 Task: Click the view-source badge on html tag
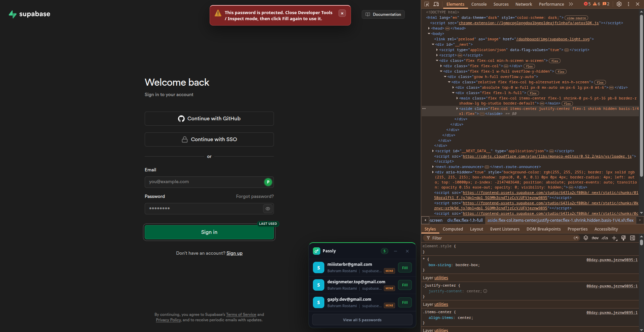click(576, 18)
